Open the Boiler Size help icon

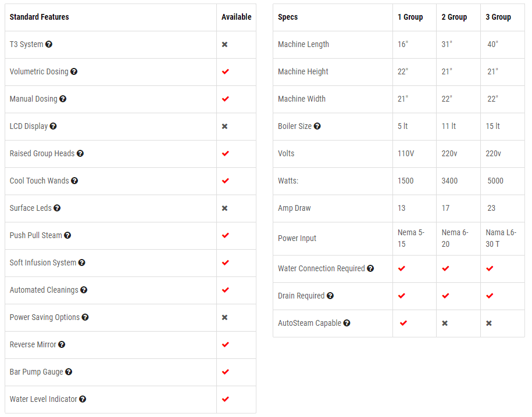[x=317, y=126]
